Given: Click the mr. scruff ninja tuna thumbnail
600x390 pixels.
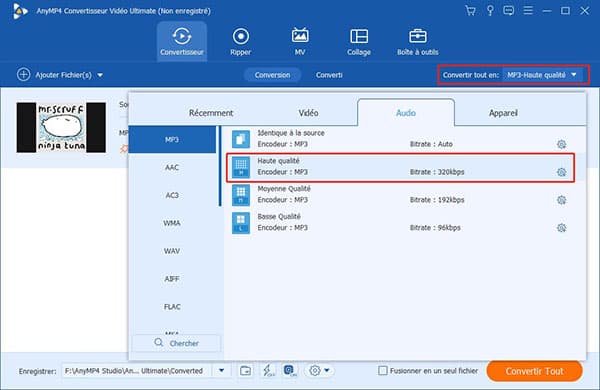Looking at the screenshot, I should [61, 127].
